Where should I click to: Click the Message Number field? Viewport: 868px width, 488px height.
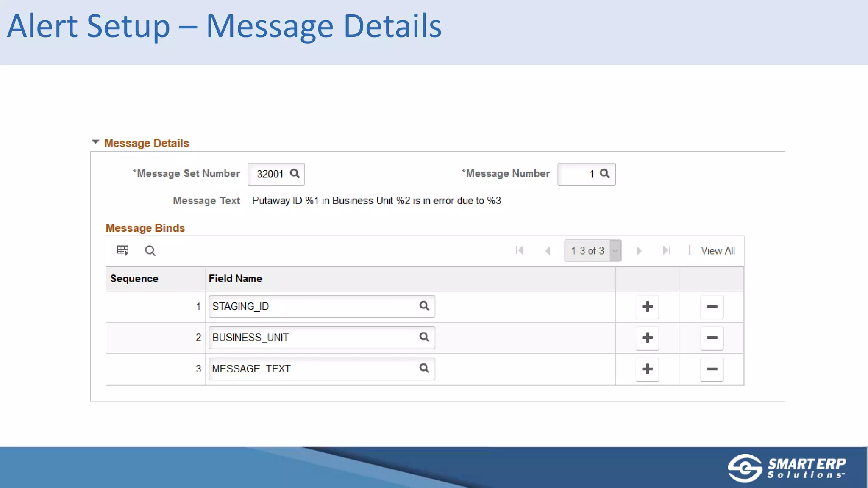[586, 174]
